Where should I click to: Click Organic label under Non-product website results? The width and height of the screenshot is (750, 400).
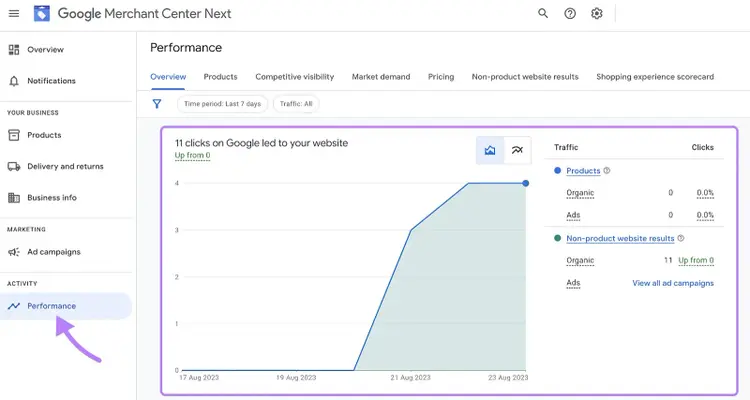click(580, 260)
